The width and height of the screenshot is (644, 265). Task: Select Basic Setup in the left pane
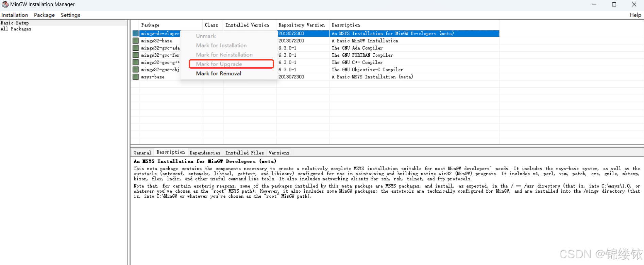click(x=15, y=23)
